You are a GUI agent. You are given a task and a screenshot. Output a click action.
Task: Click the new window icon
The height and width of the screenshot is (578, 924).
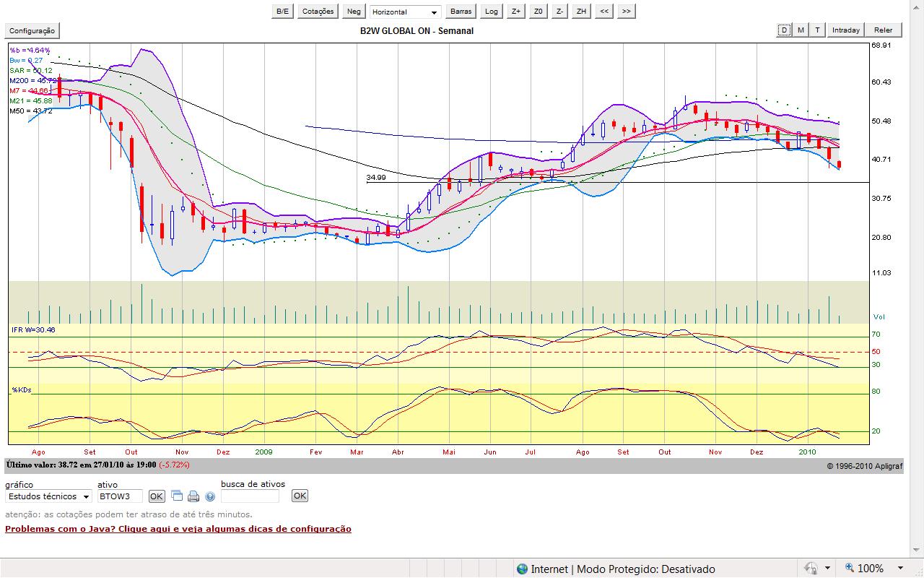(177, 496)
